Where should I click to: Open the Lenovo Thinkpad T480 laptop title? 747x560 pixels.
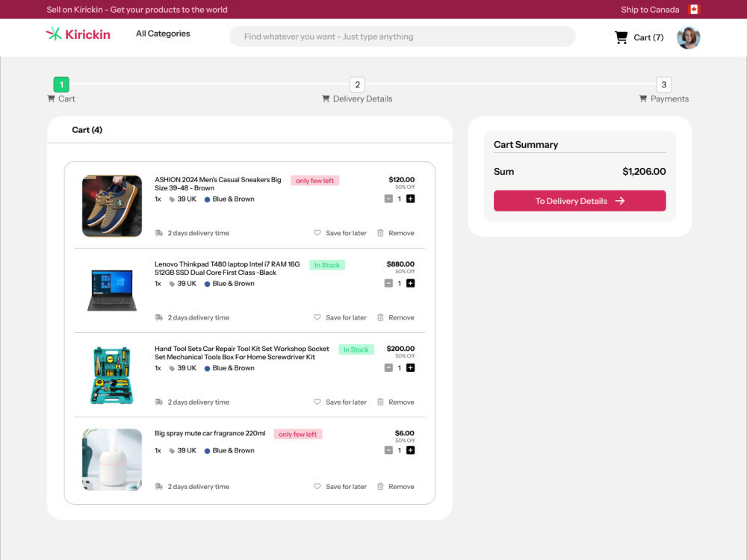click(x=227, y=268)
